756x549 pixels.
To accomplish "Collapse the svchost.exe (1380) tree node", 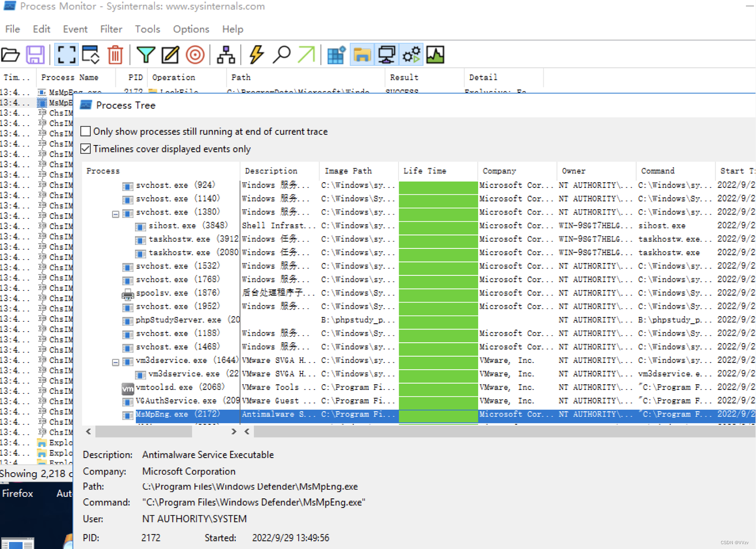I will 116,214.
